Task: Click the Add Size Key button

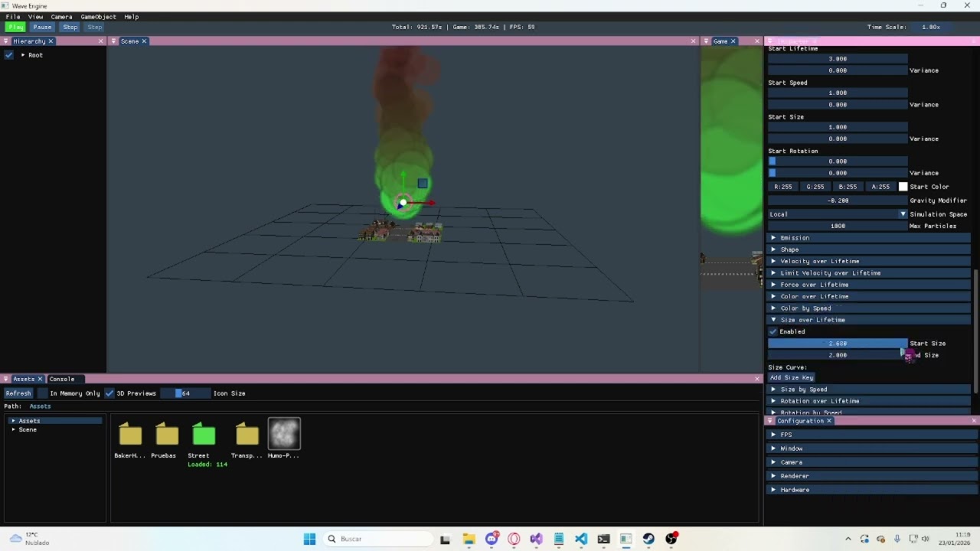Action: [x=792, y=377]
